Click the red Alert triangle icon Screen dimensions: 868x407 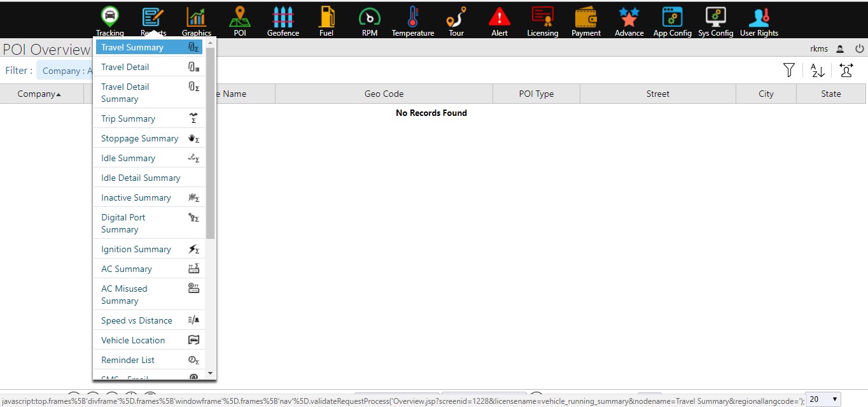[500, 17]
